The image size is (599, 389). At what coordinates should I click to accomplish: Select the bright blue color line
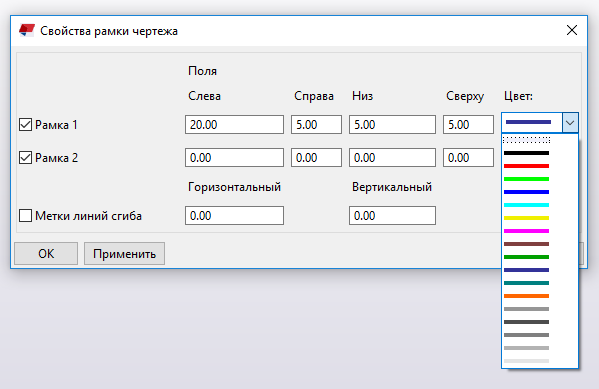(526, 192)
